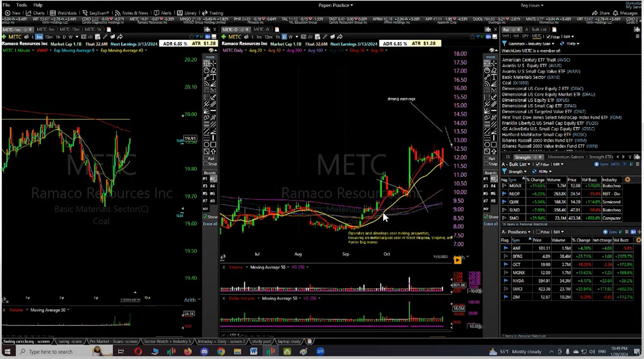
Task: Click Erase all on left drawing toolbar
Action: 210,224
